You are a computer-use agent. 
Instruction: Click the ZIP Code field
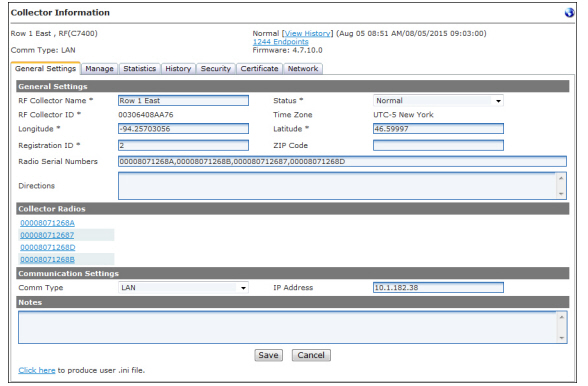(438, 145)
